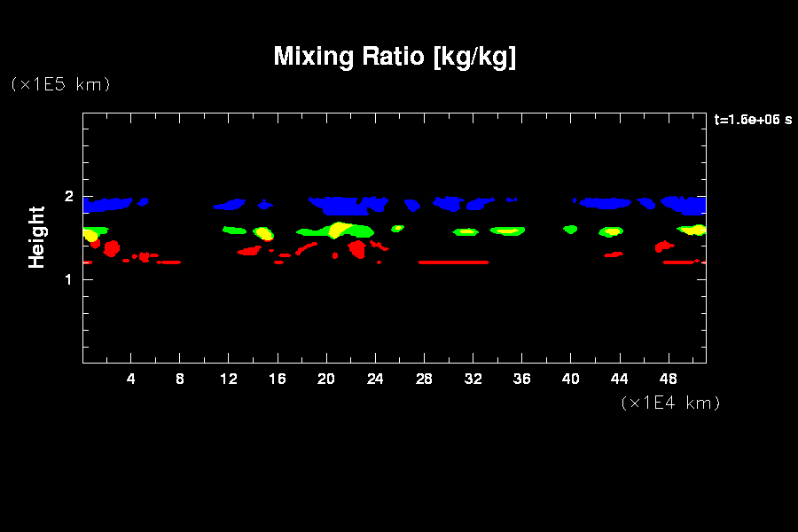Image resolution: width=798 pixels, height=532 pixels.
Task: Click the large yellow patch above x-tick 20
Action: [339, 230]
